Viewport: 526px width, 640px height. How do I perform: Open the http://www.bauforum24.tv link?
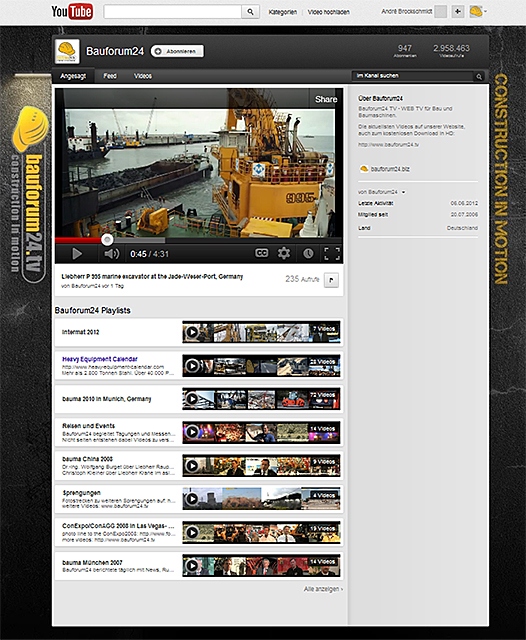388,144
